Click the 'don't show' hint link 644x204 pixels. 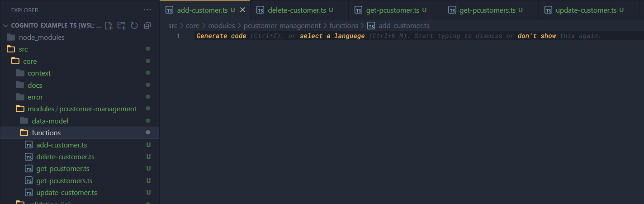click(x=537, y=36)
